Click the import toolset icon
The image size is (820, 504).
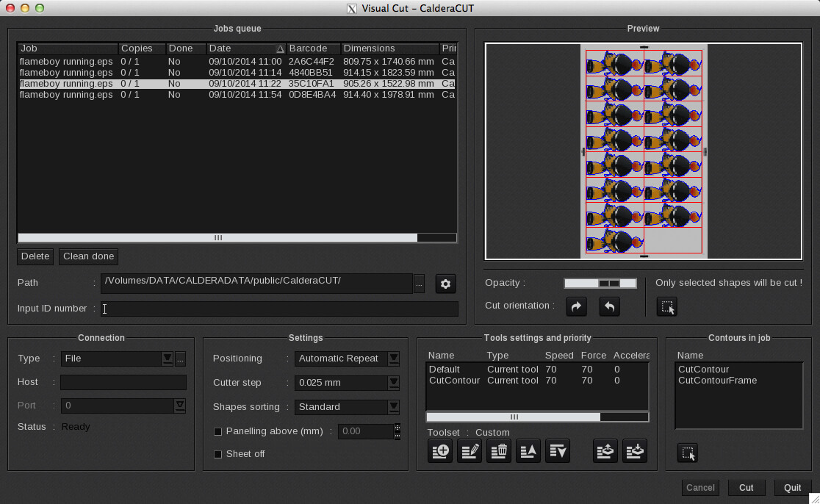635,450
